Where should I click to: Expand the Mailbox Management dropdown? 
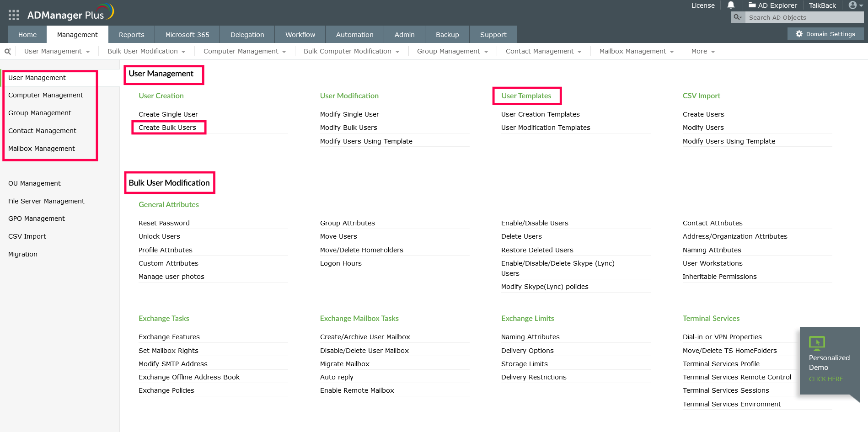(x=637, y=51)
